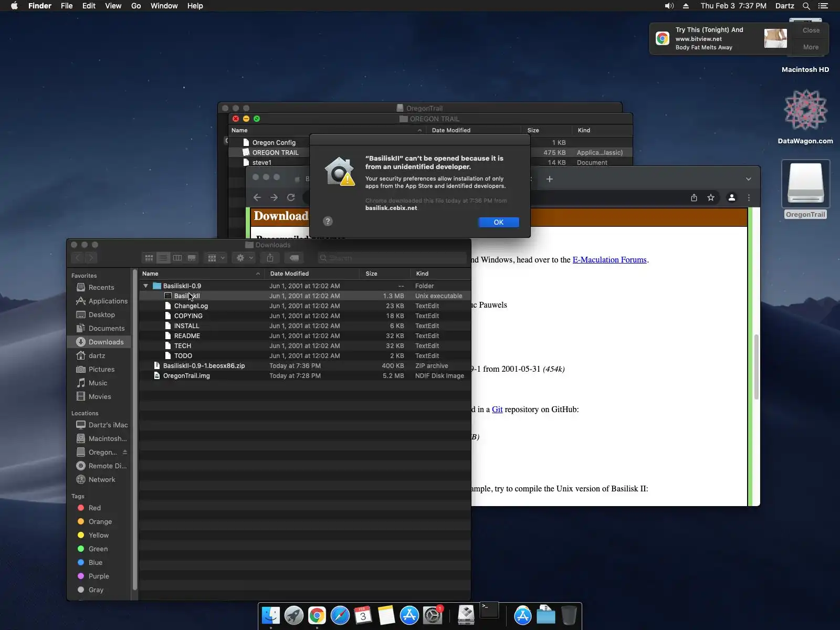The height and width of the screenshot is (630, 840).
Task: Bookmark this page with the star icon
Action: click(711, 197)
